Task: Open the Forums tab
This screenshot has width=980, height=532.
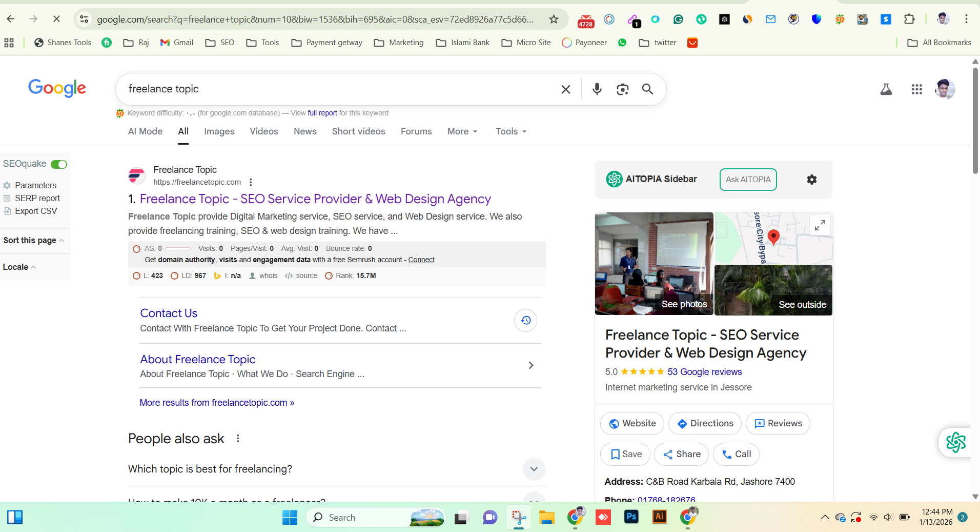Action: pos(416,132)
